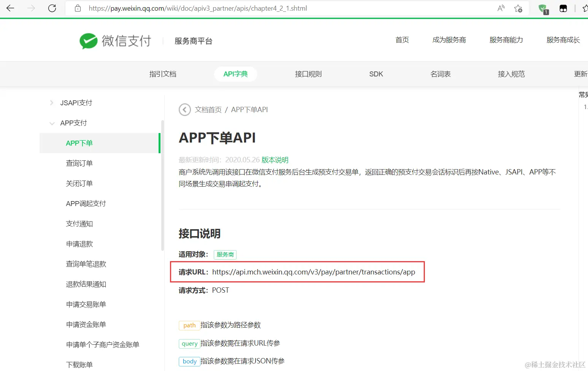
Task: Select APP支付 tree section
Action: tap(73, 123)
